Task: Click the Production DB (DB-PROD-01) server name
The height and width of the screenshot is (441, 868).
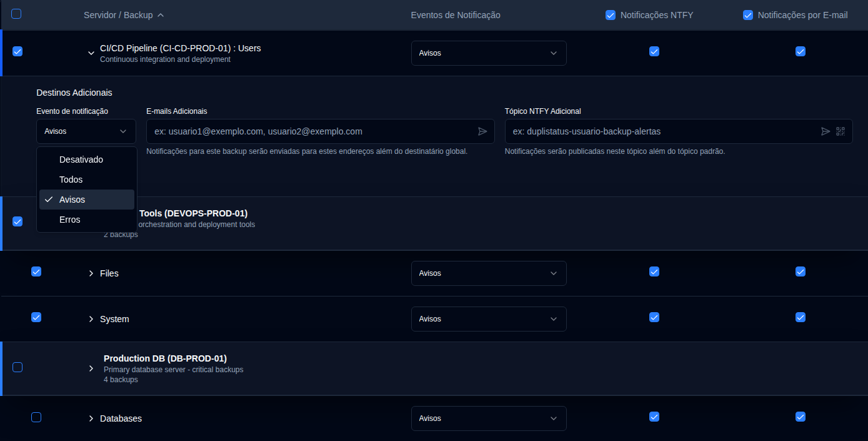Action: click(165, 358)
